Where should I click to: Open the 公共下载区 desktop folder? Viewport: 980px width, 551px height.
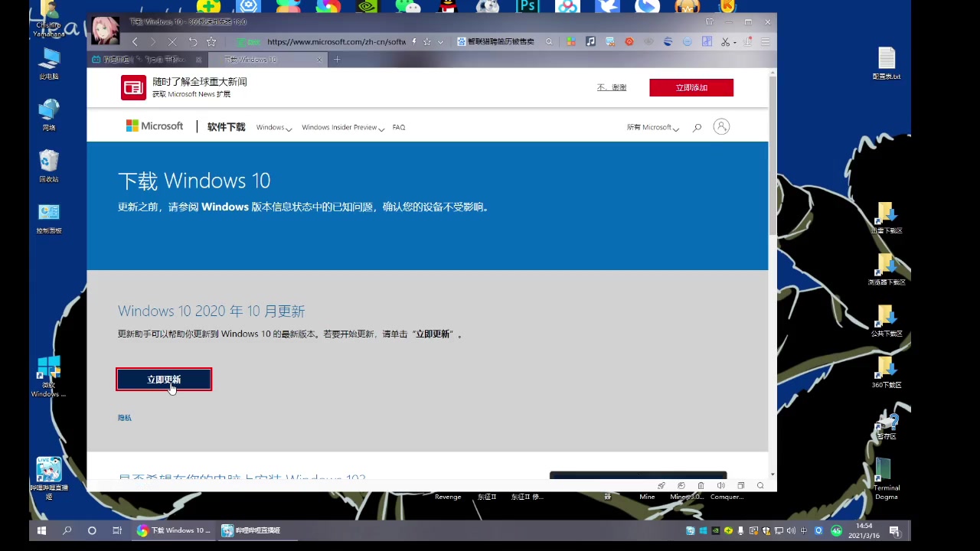click(x=887, y=321)
